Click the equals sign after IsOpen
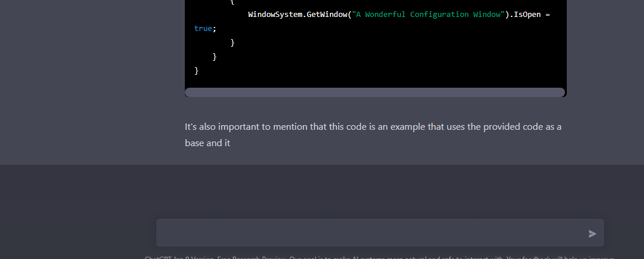The width and height of the screenshot is (644, 259). [x=548, y=15]
